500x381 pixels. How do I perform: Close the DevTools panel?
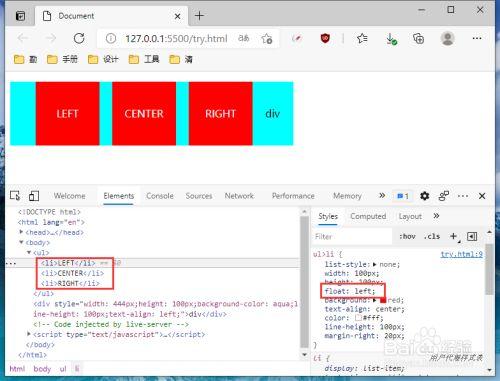pos(482,196)
